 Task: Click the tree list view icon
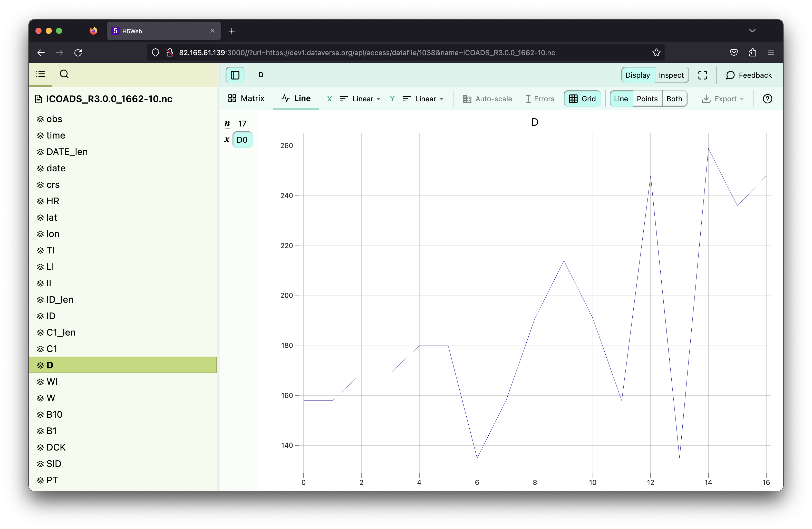[x=41, y=74]
